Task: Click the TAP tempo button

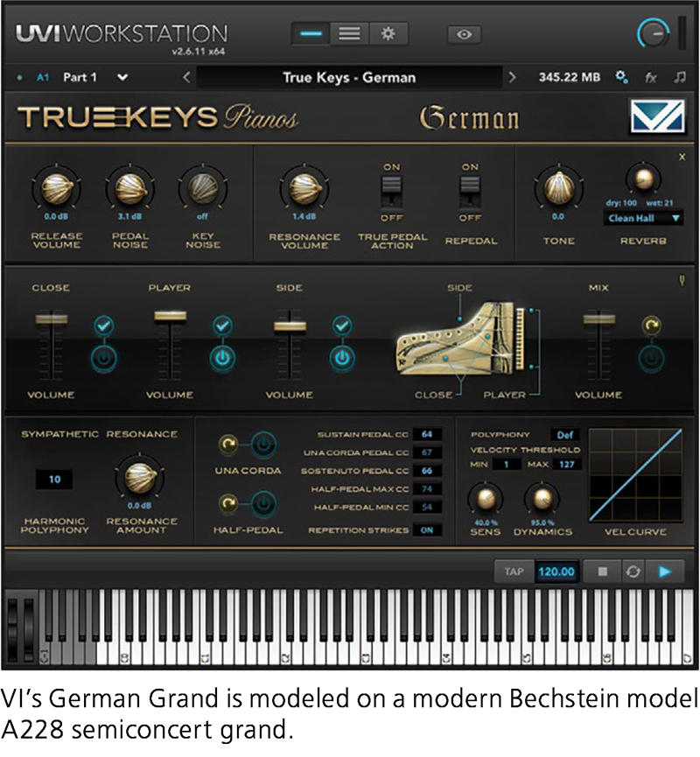Action: click(x=513, y=571)
